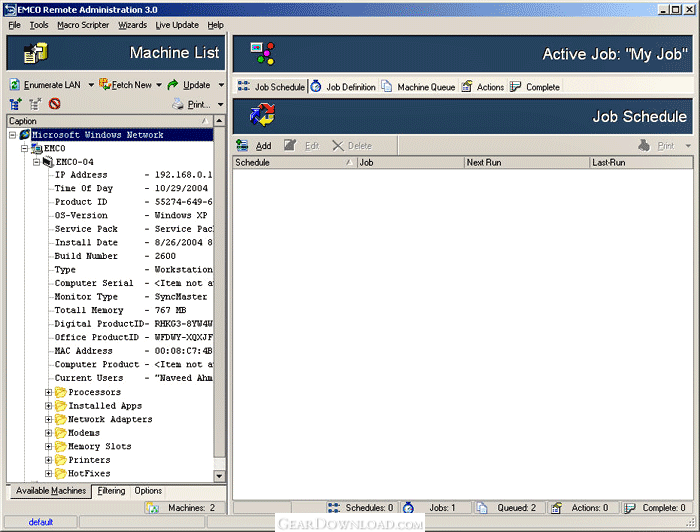Open the Job Schedule Print dropdown arrow

coord(688,146)
